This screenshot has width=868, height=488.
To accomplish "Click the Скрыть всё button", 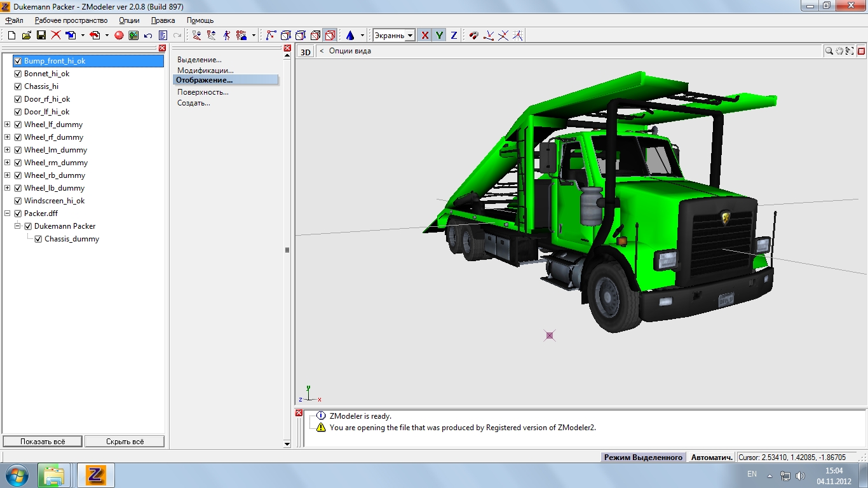I will (125, 441).
